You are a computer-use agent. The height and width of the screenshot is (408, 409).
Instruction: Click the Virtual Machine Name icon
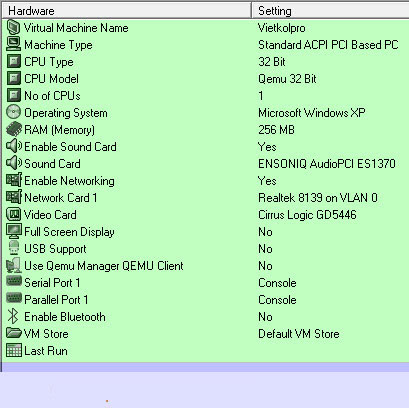(13, 28)
